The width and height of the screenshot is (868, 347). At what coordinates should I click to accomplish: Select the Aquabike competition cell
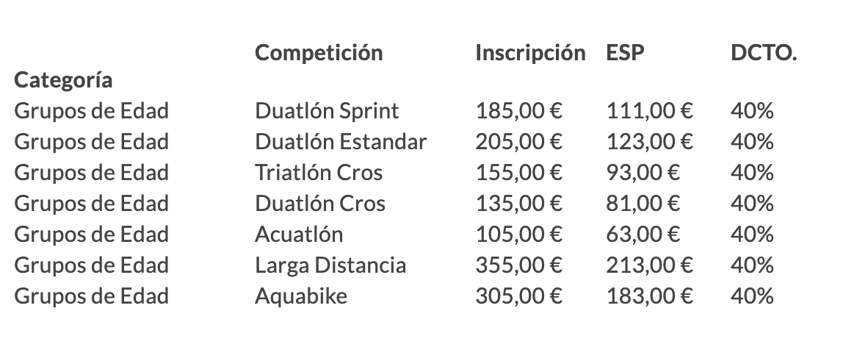301,296
